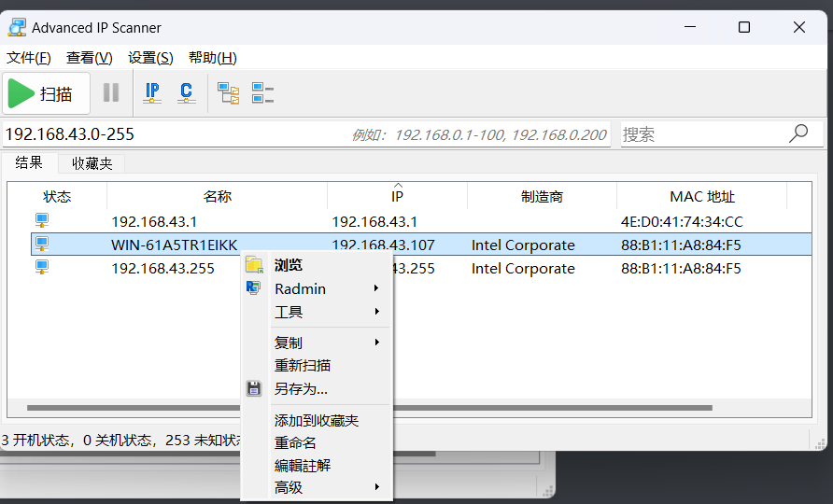The width and height of the screenshot is (833, 504).
Task: Switch to the 结果 tab
Action: tap(29, 162)
